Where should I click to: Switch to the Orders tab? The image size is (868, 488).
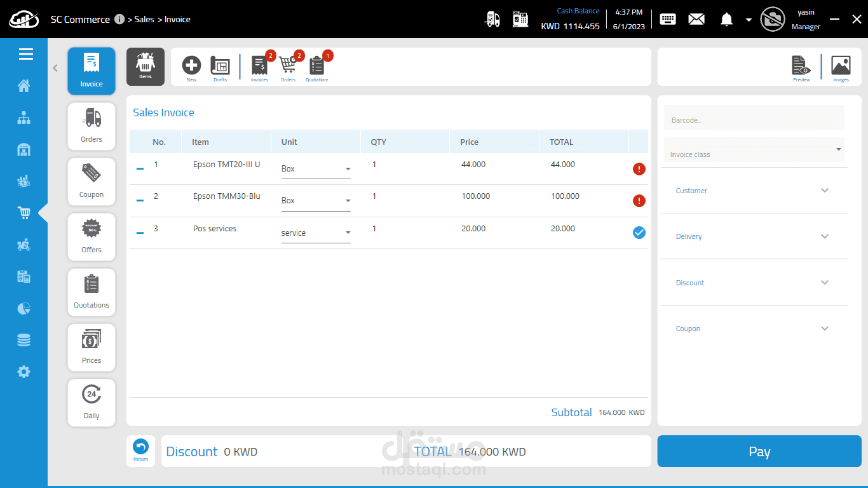pyautogui.click(x=92, y=126)
